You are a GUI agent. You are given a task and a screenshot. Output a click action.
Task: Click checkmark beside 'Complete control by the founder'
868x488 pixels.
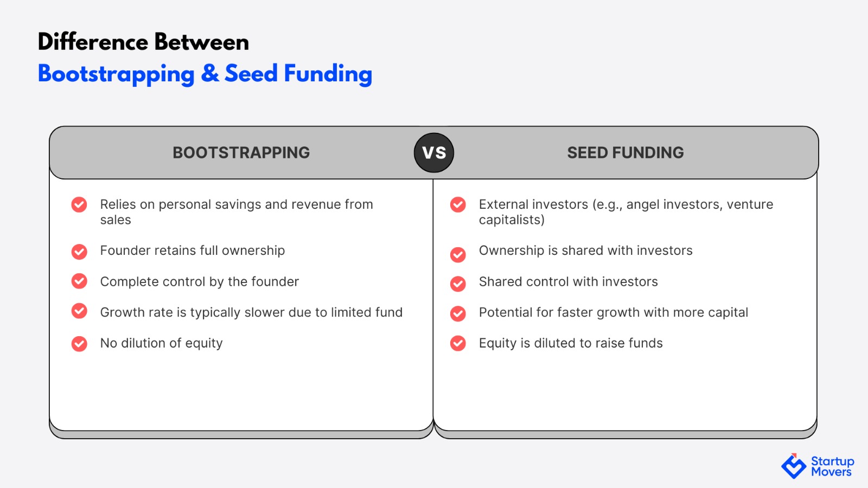[x=79, y=281]
